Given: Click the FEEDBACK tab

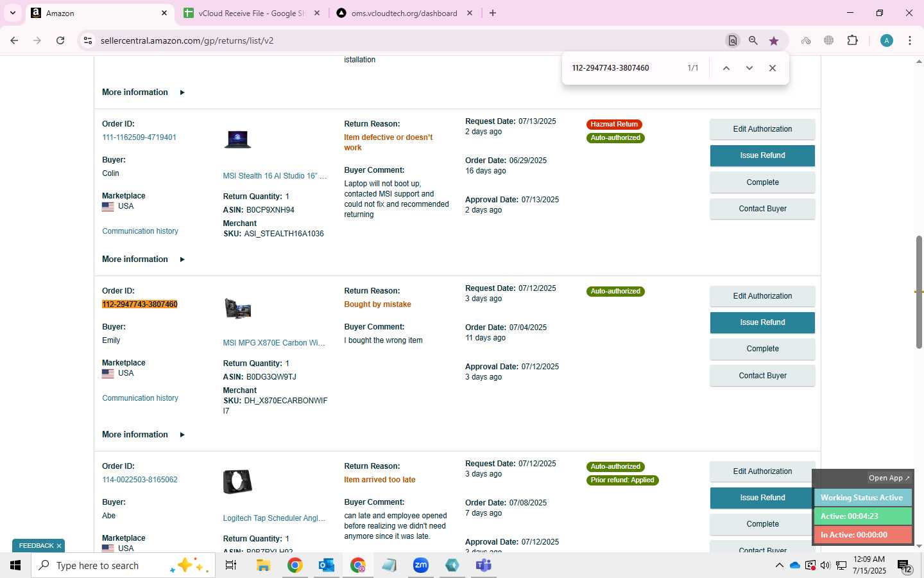Looking at the screenshot, I should (37, 546).
